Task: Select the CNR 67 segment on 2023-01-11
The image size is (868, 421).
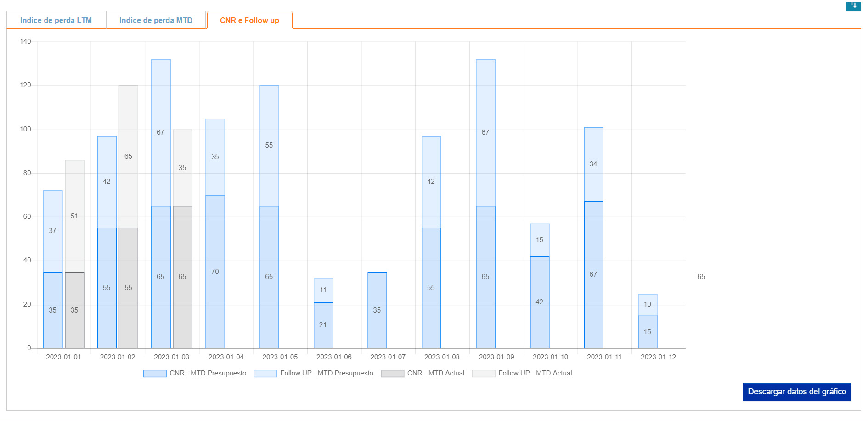Action: (593, 274)
